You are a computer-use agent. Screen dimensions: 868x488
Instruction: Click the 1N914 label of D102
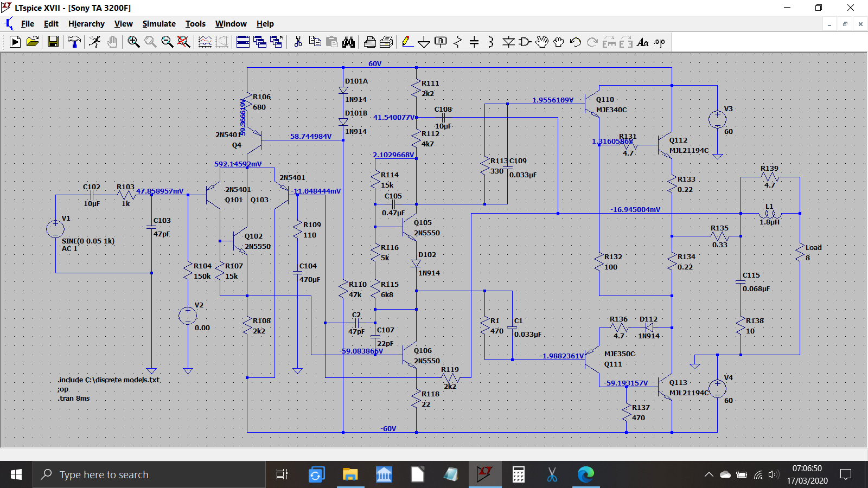[429, 273]
